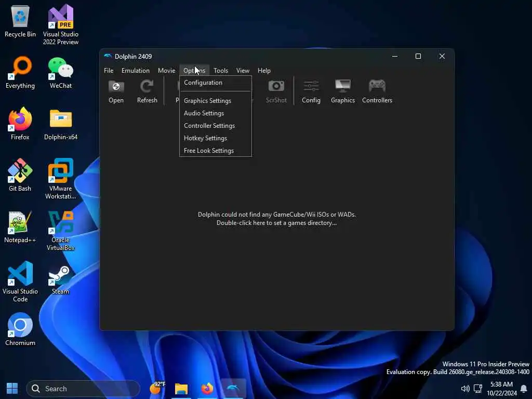Select the Chromium desktop icon
The image size is (532, 399).
20,329
